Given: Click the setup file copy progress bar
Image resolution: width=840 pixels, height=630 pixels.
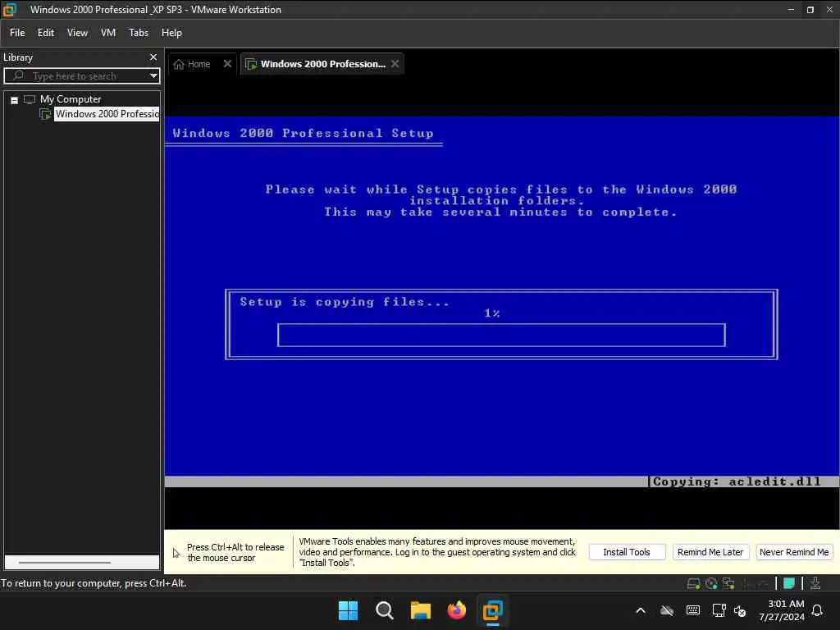Looking at the screenshot, I should click(501, 336).
